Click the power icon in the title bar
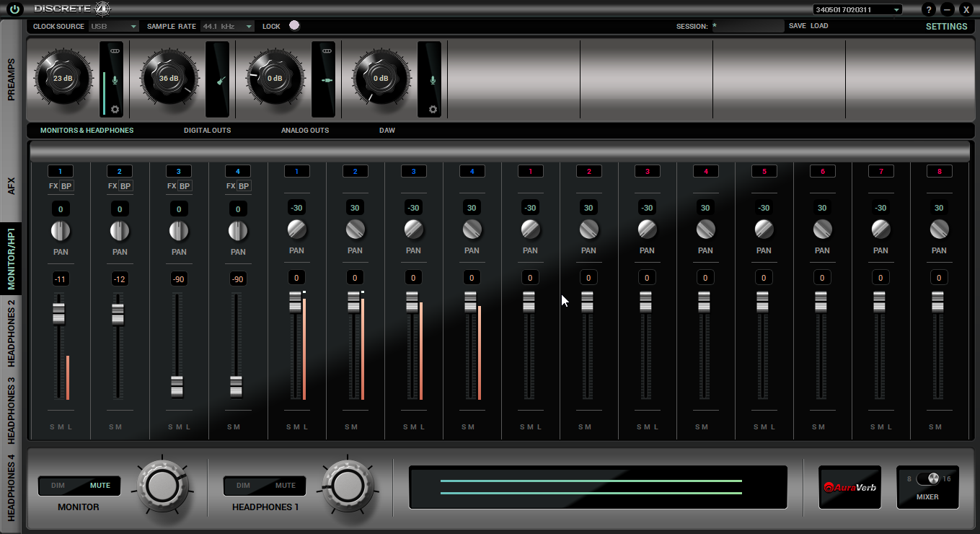980x534 pixels. 15,10
